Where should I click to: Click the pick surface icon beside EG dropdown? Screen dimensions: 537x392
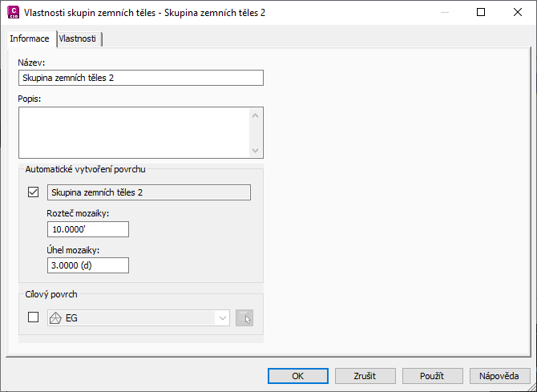pyautogui.click(x=246, y=318)
